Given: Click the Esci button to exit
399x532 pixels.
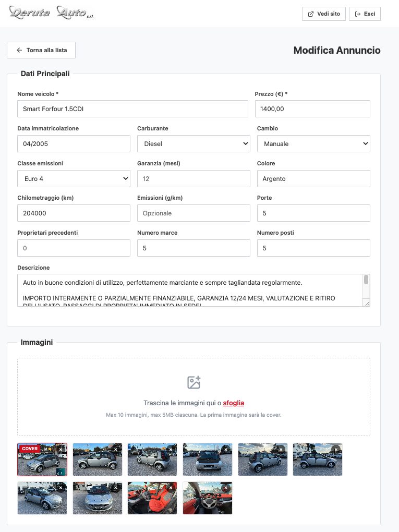Looking at the screenshot, I should pyautogui.click(x=365, y=14).
